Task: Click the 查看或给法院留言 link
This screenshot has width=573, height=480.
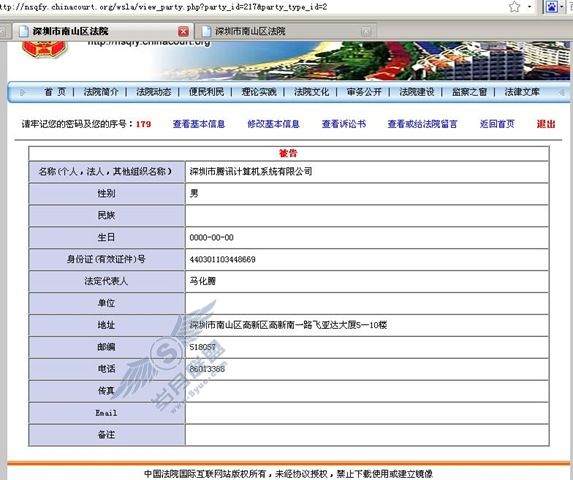Action: point(422,124)
